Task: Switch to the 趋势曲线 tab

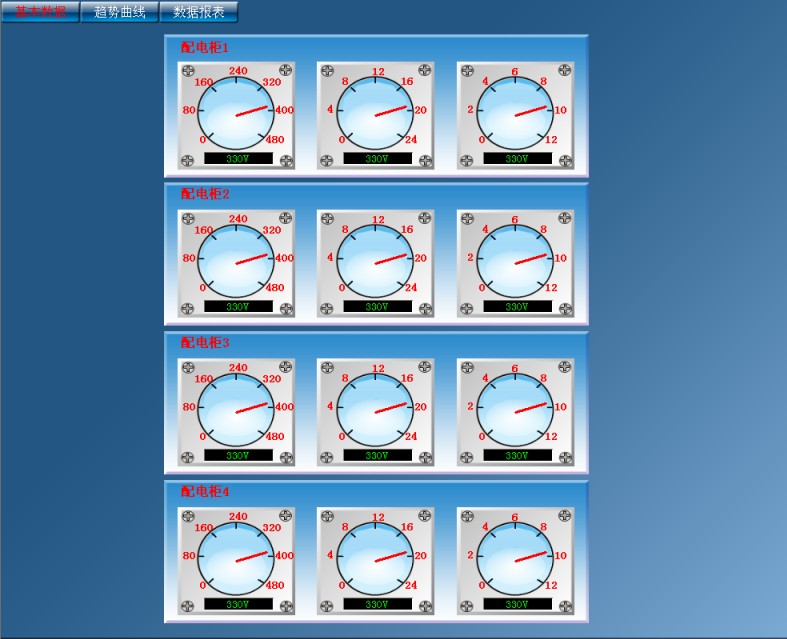Action: pos(119,12)
